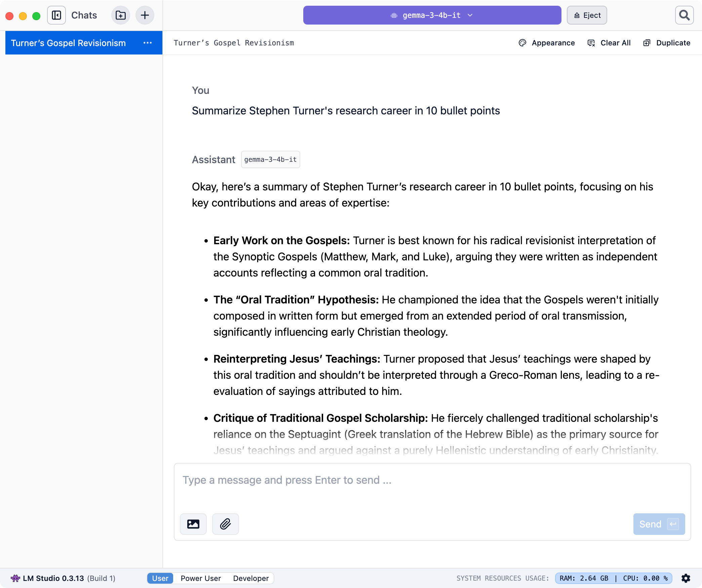The height and width of the screenshot is (588, 702).
Task: Switch to Developer mode
Action: [x=251, y=578]
